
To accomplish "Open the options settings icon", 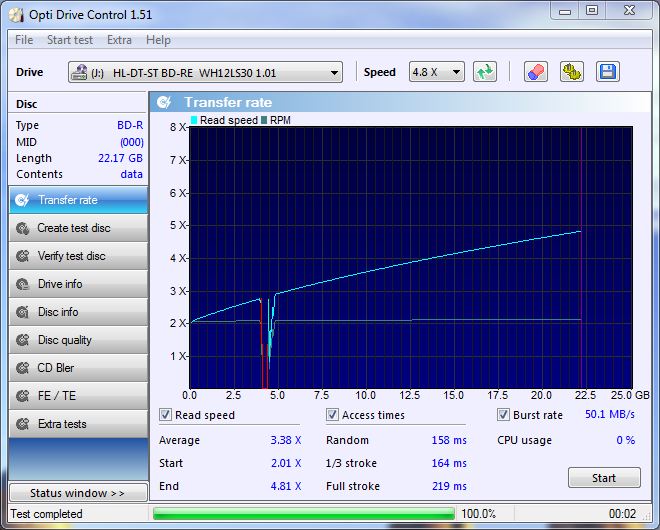I will point(571,72).
